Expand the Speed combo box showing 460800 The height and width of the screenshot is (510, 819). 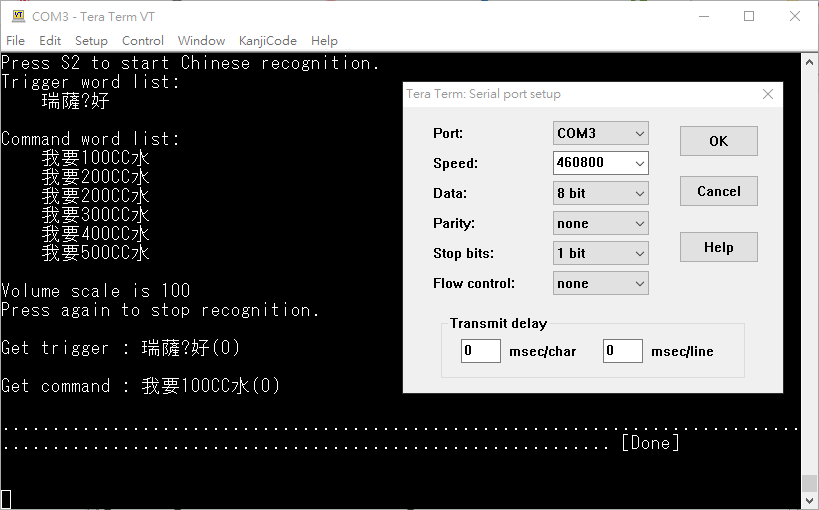coord(601,163)
